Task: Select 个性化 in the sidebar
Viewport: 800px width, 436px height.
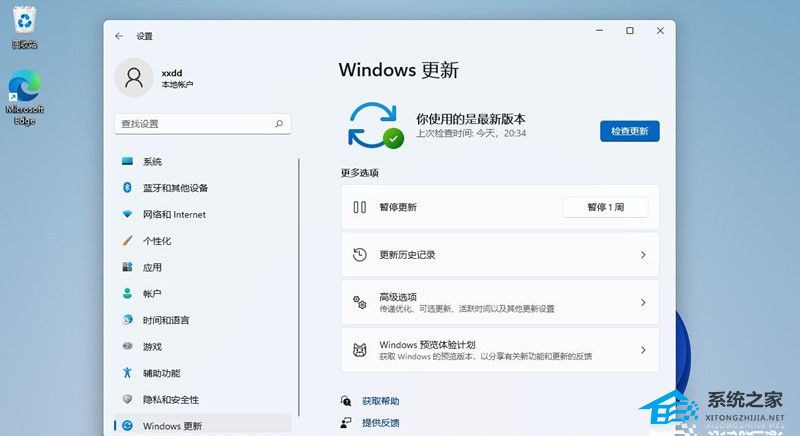Action: [157, 241]
